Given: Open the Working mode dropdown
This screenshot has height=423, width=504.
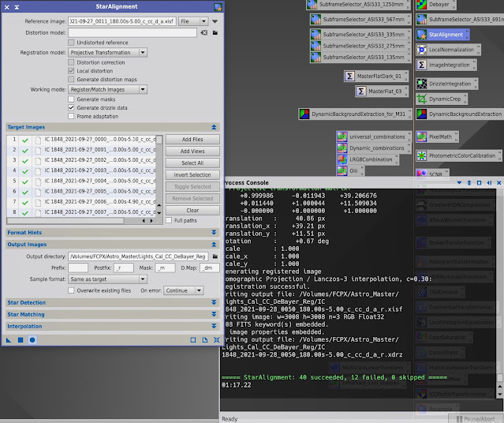Looking at the screenshot, I should point(108,89).
